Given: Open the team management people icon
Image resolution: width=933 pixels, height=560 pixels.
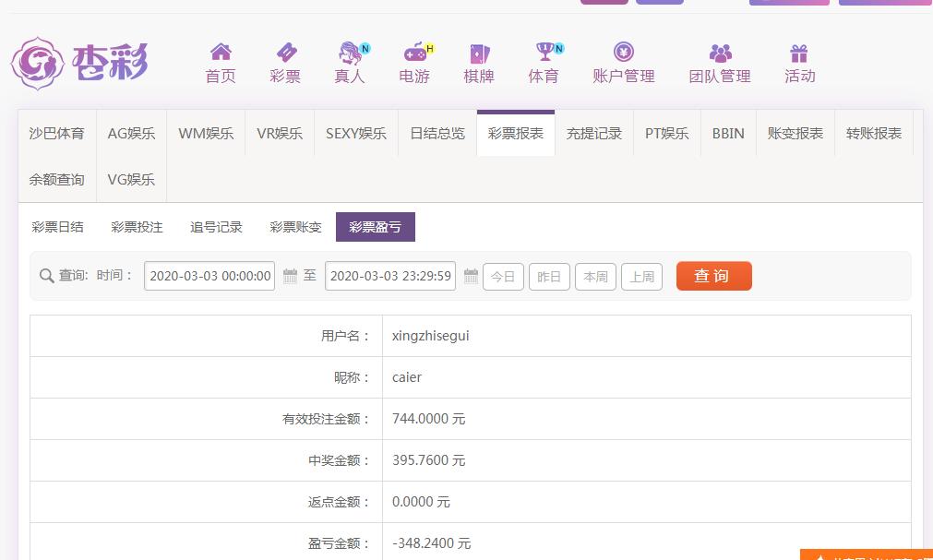Looking at the screenshot, I should pyautogui.click(x=720, y=53).
